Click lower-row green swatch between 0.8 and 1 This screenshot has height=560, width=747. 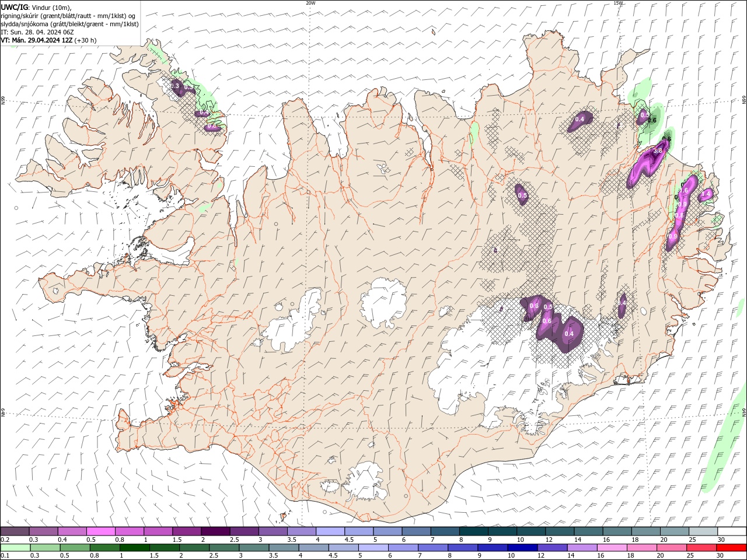pyautogui.click(x=104, y=548)
